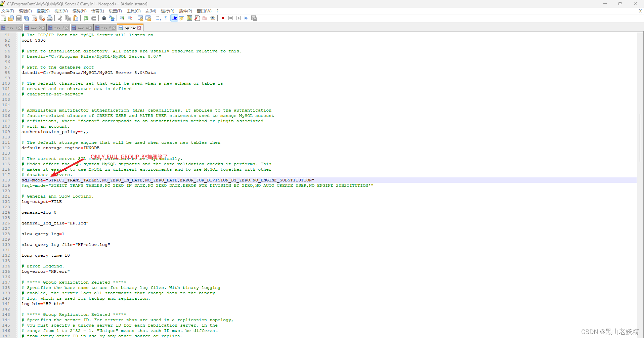Close the document with the menu-bar X
The image size is (644, 338).
(640, 11)
